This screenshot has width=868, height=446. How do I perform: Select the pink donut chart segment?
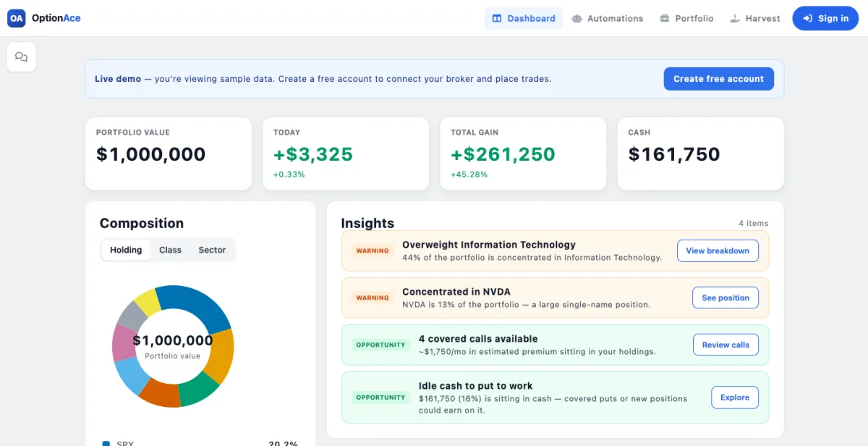(123, 342)
